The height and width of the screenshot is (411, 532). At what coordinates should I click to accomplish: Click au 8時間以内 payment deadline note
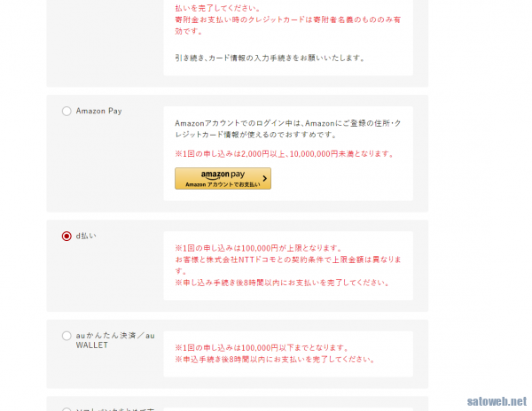(274, 360)
